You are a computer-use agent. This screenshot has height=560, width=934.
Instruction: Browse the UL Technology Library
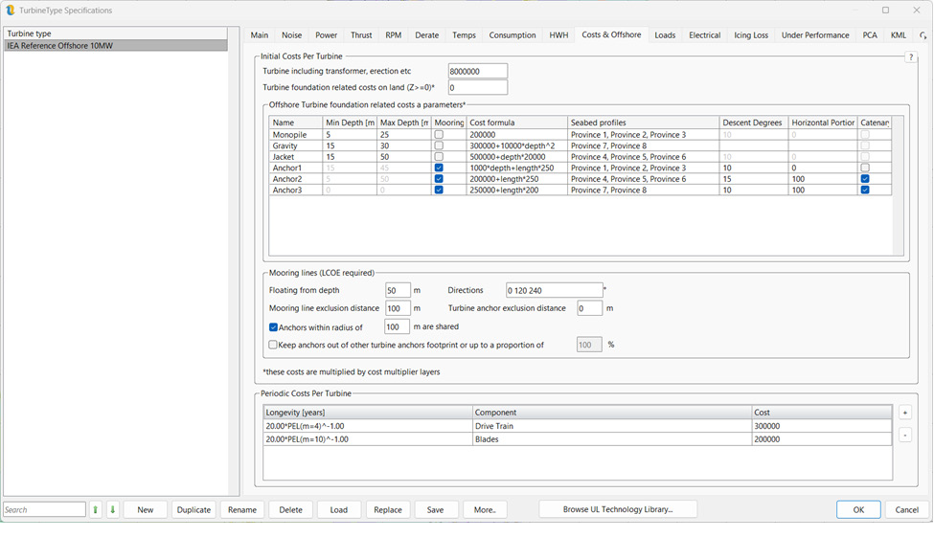617,508
